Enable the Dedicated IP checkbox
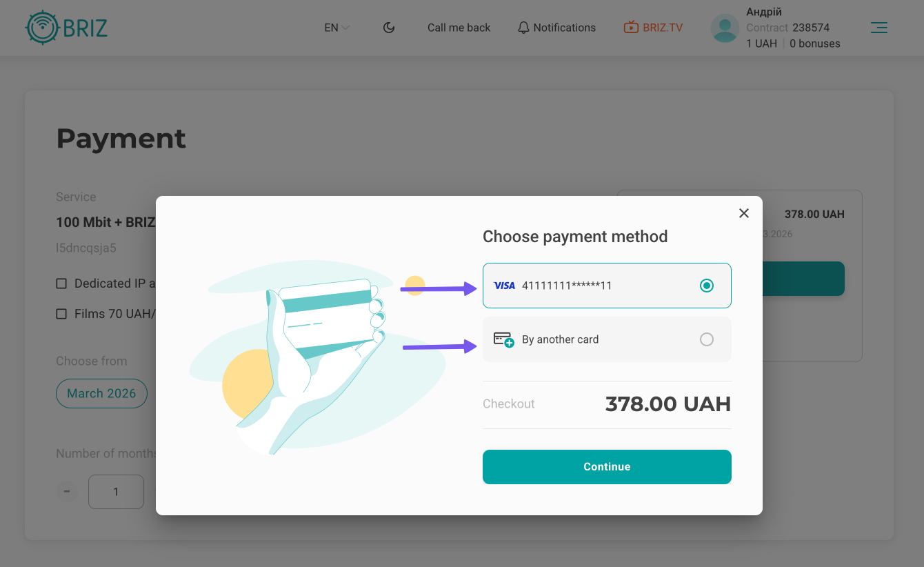 [61, 283]
